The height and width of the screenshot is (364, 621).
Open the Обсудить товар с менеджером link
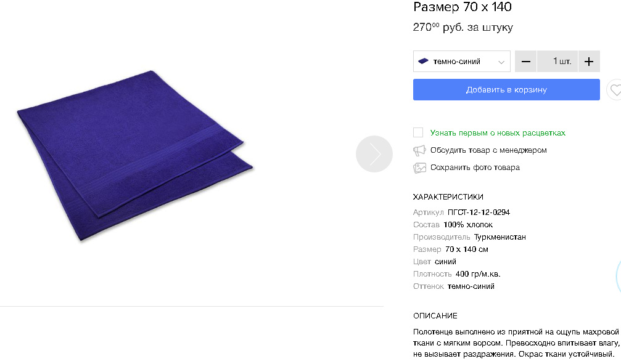[x=488, y=150]
